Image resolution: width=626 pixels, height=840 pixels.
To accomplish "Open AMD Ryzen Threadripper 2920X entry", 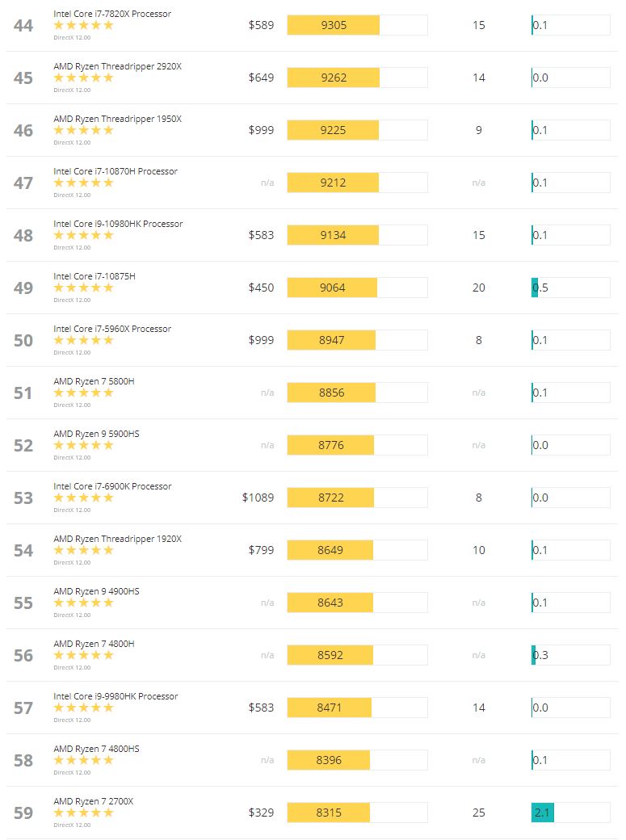I will (117, 66).
